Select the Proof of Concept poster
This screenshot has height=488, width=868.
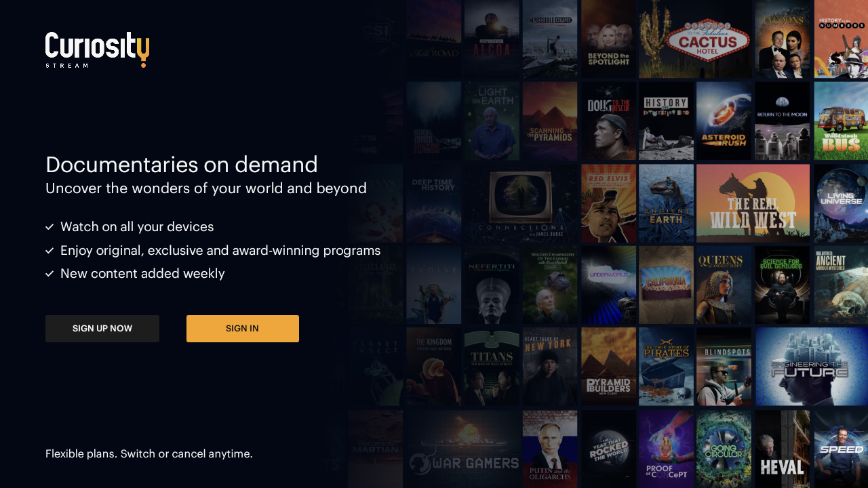[667, 449]
